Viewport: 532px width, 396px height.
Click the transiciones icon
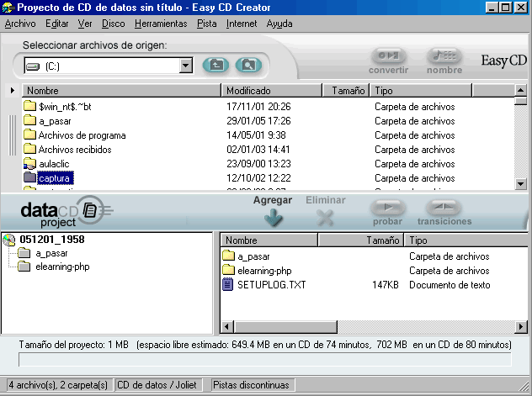coord(444,207)
